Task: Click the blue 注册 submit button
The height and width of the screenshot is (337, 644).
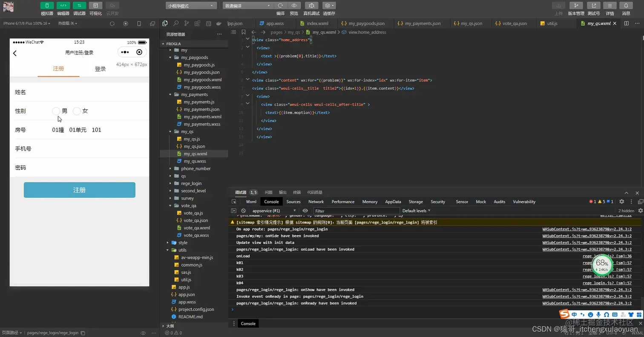Action: click(80, 190)
